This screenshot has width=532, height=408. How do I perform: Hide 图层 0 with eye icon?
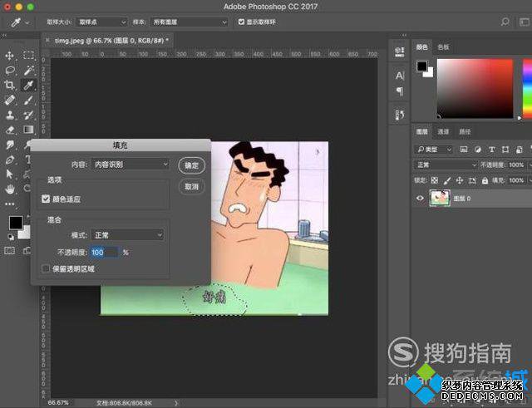coord(420,198)
